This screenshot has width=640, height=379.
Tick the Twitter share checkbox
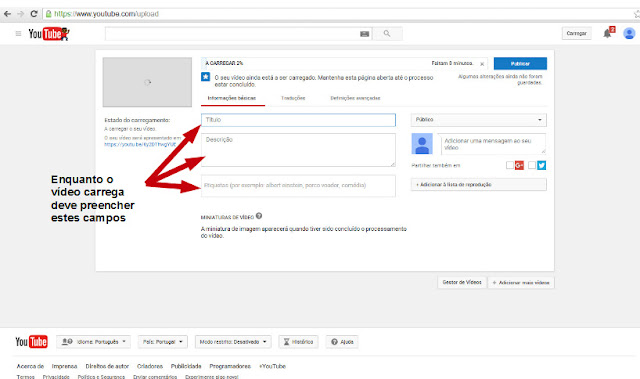tap(532, 165)
